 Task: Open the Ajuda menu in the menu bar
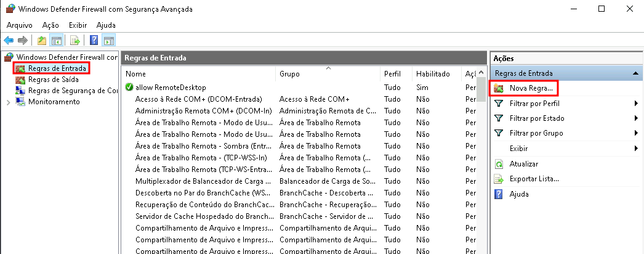(106, 25)
